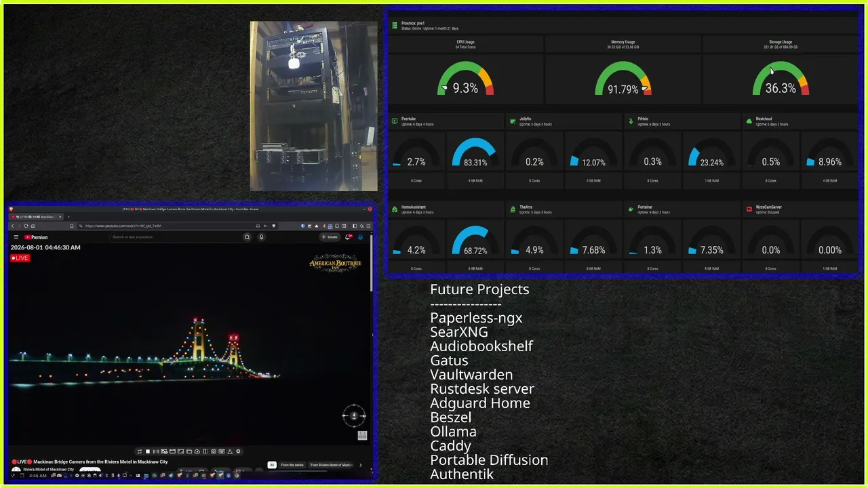Click the Mackinac Bridge live video
868x488 pixels.
(190, 343)
